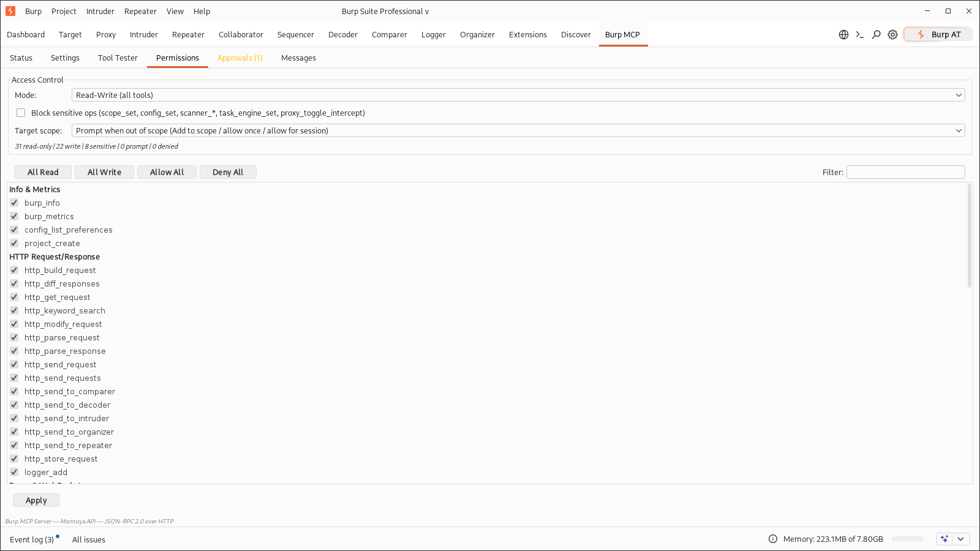The height and width of the screenshot is (551, 980).
Task: Focus the Filter input field
Action: click(906, 172)
